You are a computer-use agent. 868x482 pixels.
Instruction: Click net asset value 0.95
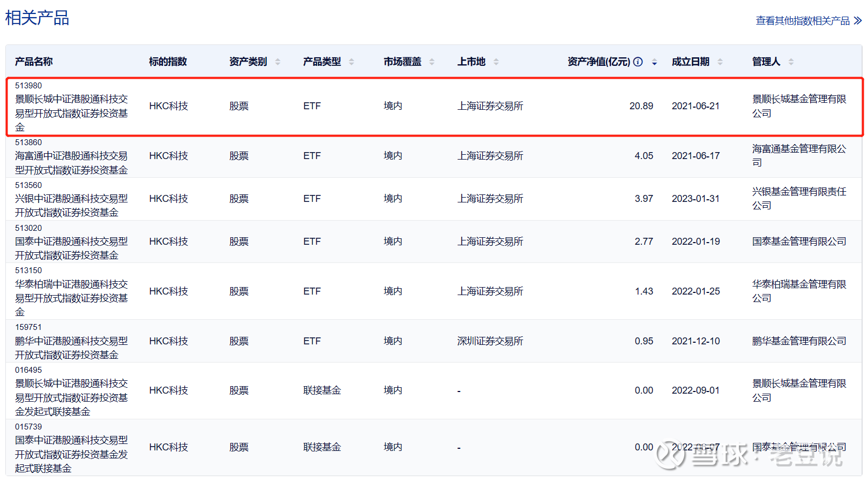[644, 341]
